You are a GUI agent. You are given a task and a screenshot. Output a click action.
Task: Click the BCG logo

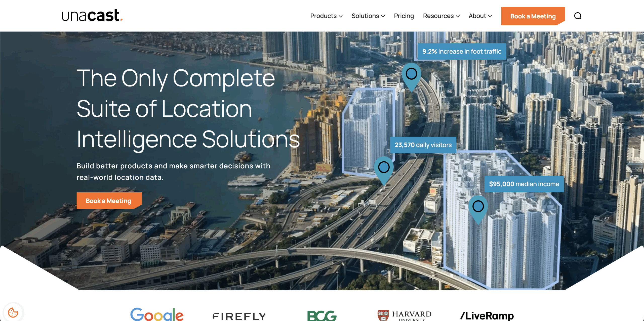[x=322, y=315]
